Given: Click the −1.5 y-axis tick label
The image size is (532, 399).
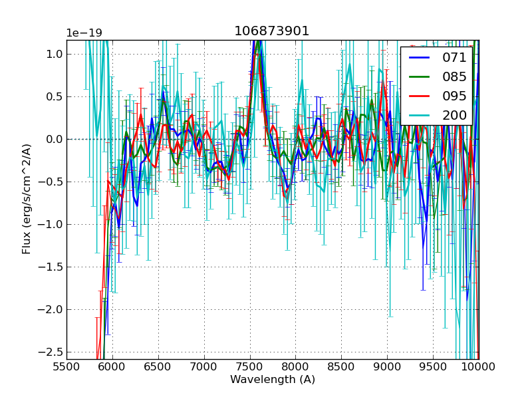Looking at the screenshot, I should click(x=53, y=267).
